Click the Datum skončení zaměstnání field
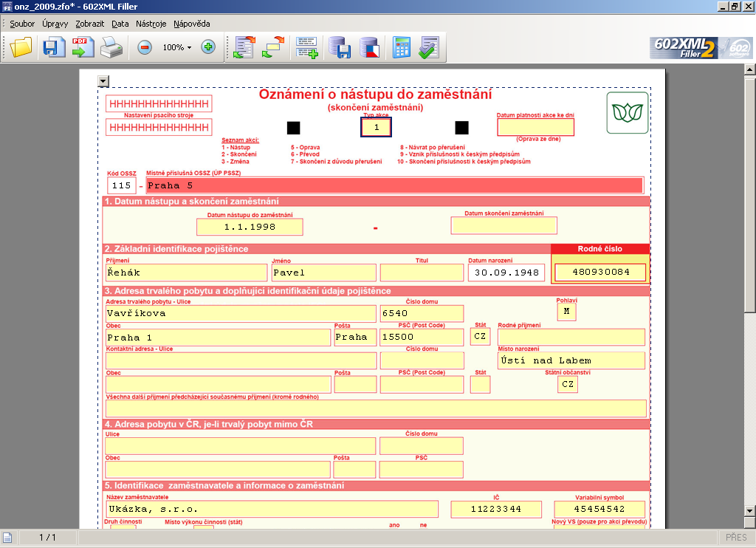This screenshot has width=756, height=548. click(x=504, y=225)
